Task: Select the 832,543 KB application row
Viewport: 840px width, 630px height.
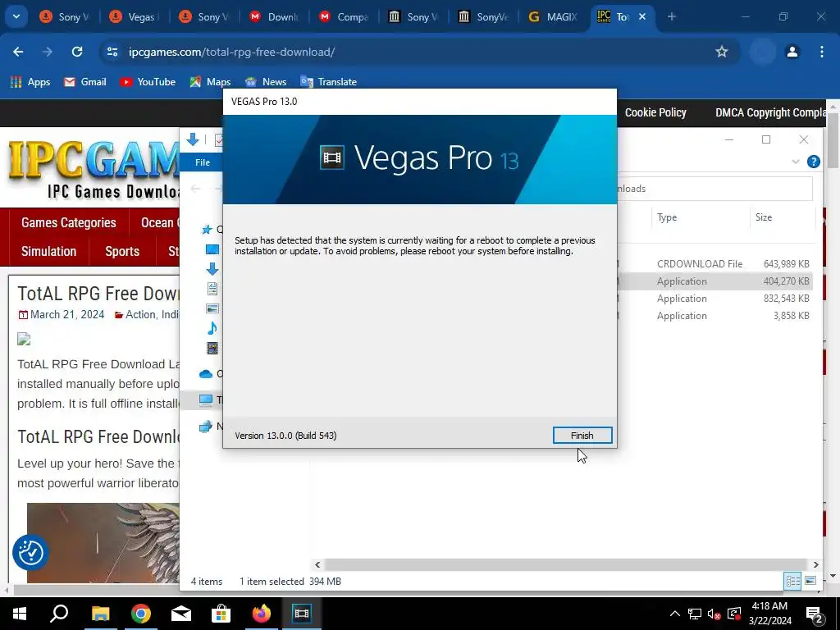Action: click(x=715, y=299)
